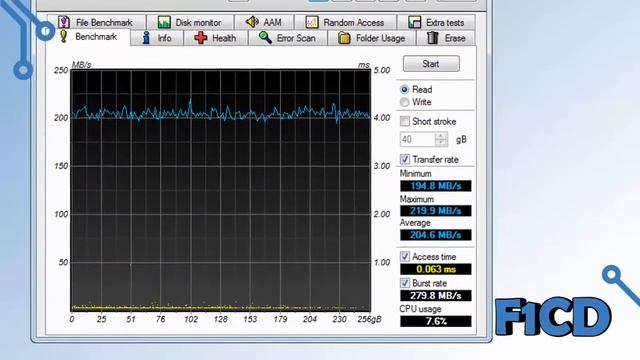640x360 pixels.
Task: Click the Health red cross icon
Action: coord(200,38)
